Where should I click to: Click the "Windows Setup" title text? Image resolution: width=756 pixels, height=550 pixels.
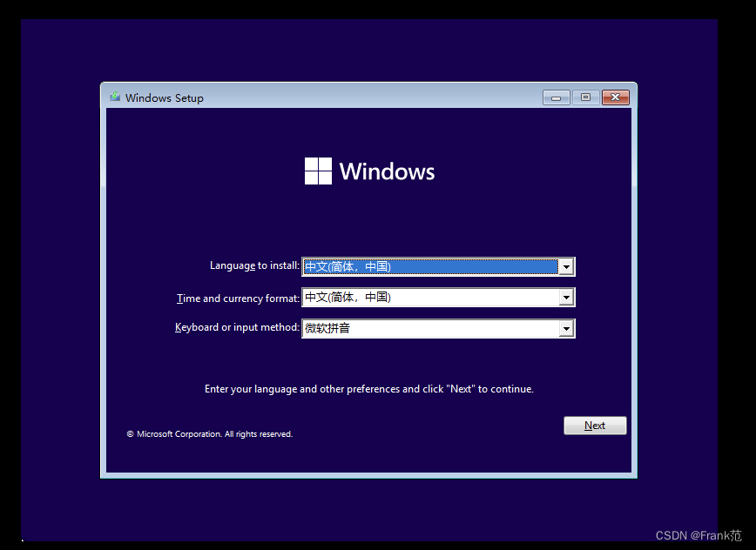(x=165, y=97)
